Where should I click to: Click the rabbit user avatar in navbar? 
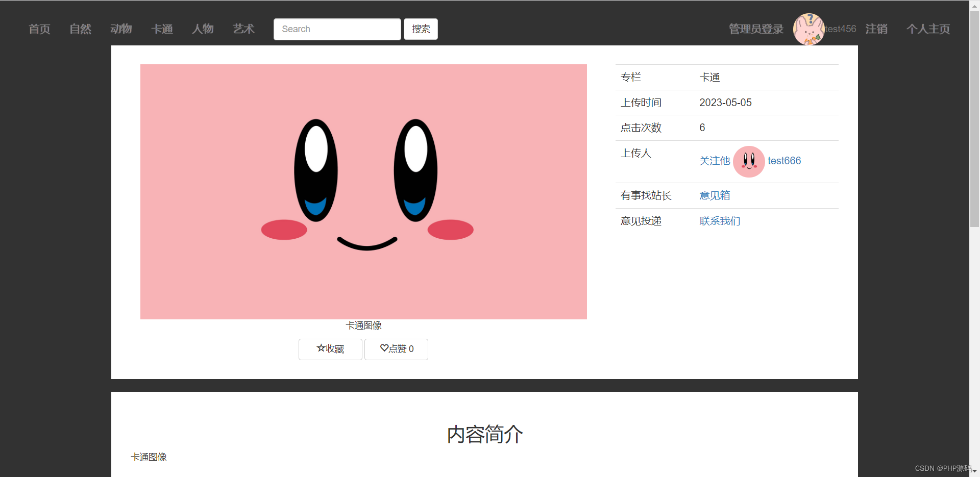click(x=808, y=29)
